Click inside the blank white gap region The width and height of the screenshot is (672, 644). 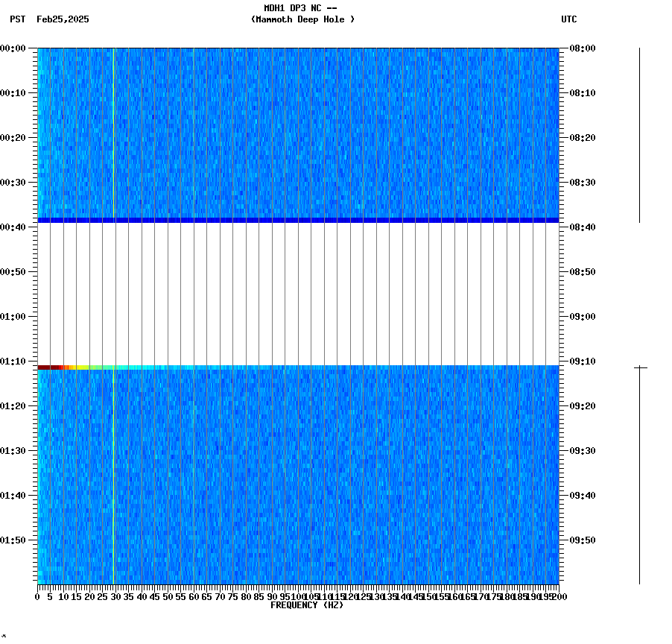[x=298, y=291]
